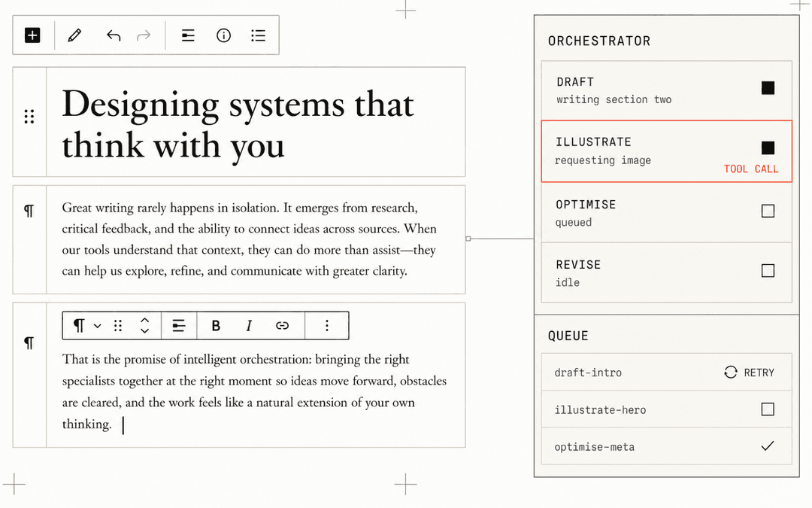Select the REVISE agent label

pos(578,265)
